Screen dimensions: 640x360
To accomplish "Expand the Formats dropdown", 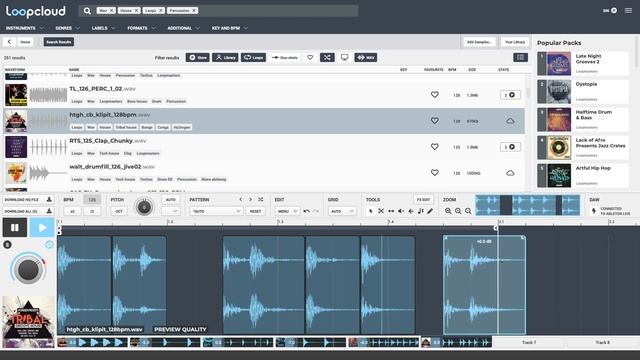I will 141,28.
